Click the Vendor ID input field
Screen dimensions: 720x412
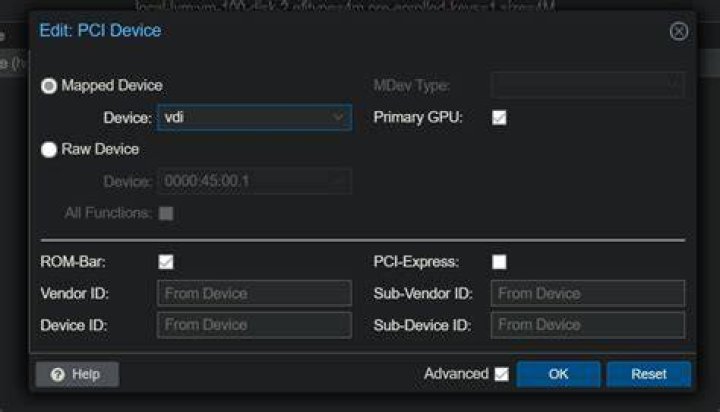(254, 293)
